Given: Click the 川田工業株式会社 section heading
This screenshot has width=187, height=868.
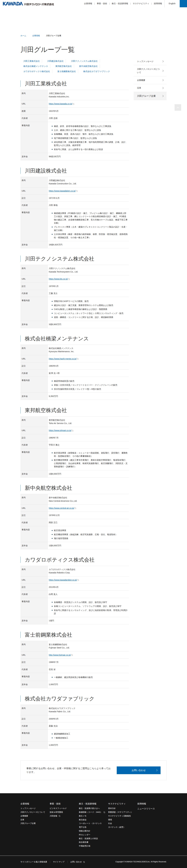Looking at the screenshot, I should pyautogui.click(x=46, y=84).
